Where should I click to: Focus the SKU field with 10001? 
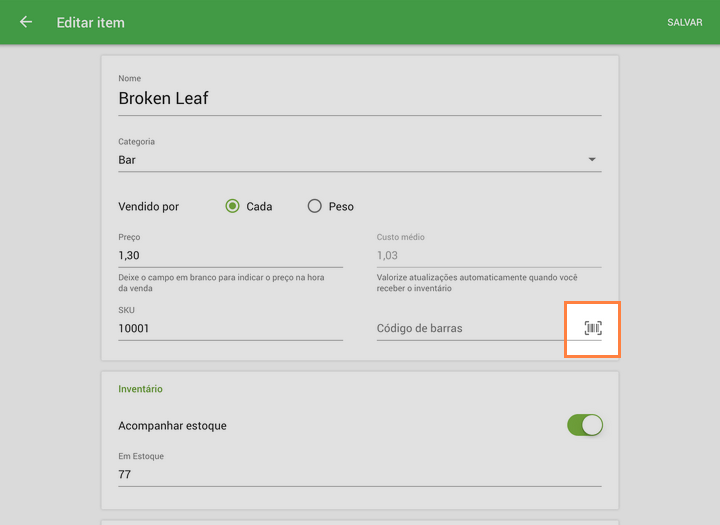tap(230, 328)
